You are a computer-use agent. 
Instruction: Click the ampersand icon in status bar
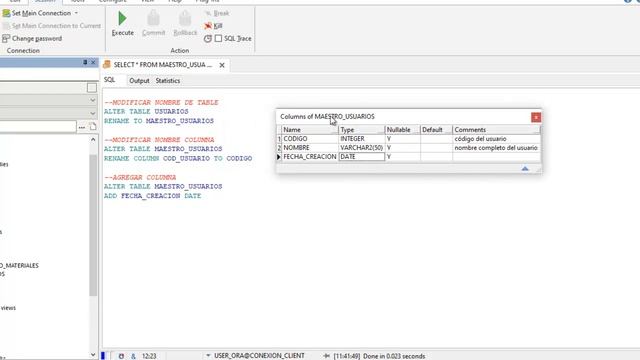point(133,356)
